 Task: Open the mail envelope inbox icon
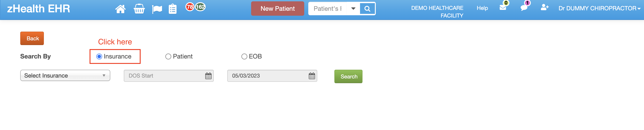pos(503,7)
